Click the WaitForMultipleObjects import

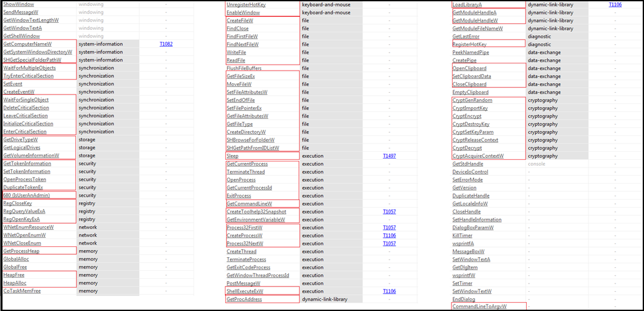point(29,68)
